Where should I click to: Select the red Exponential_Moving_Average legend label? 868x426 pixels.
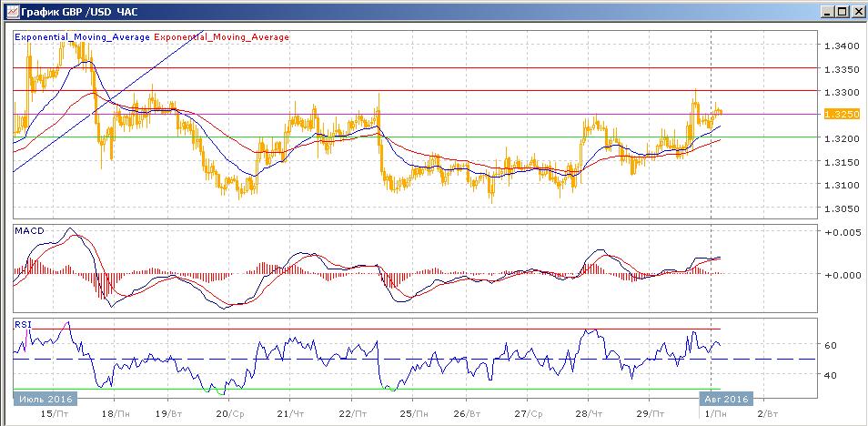pyautogui.click(x=223, y=37)
